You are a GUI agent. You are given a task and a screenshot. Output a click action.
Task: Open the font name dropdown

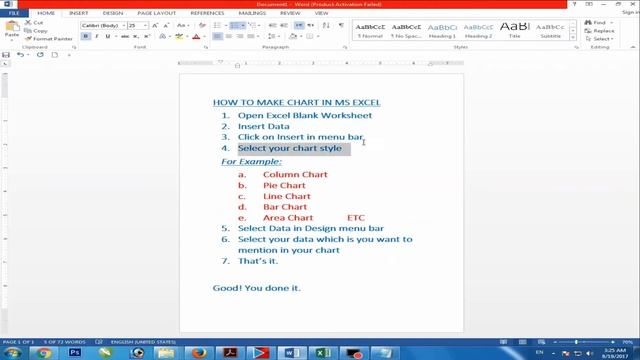124,25
